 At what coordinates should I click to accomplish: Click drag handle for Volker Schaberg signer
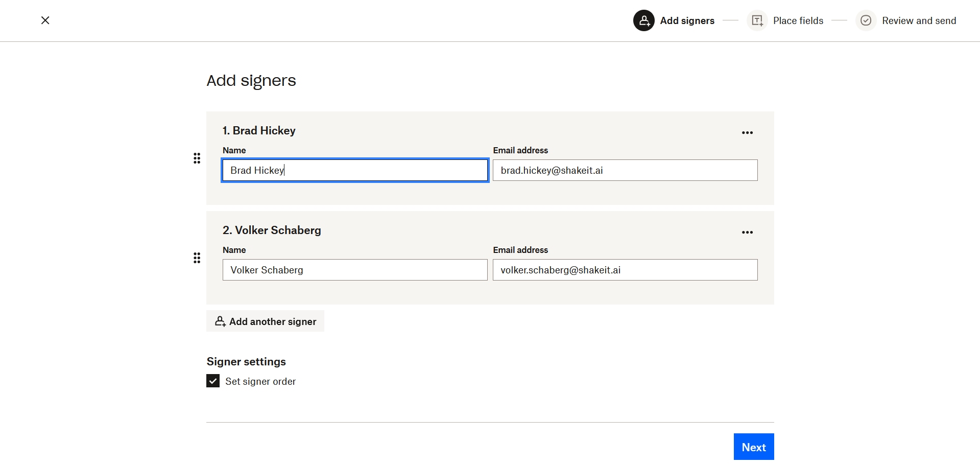(197, 258)
